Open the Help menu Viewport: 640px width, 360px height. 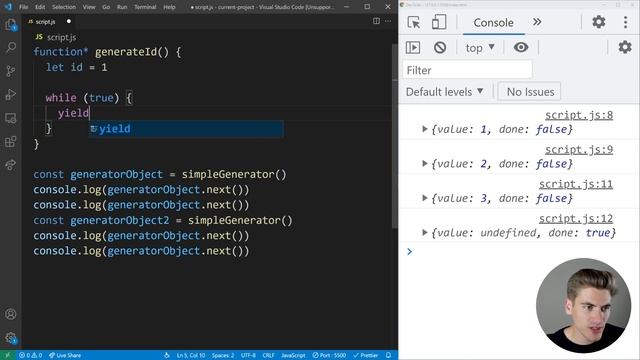click(169, 7)
